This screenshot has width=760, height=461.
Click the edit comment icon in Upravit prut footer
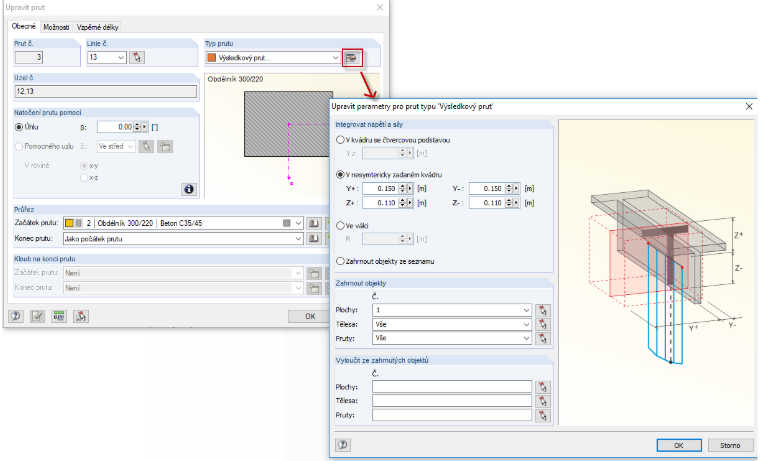tap(37, 316)
